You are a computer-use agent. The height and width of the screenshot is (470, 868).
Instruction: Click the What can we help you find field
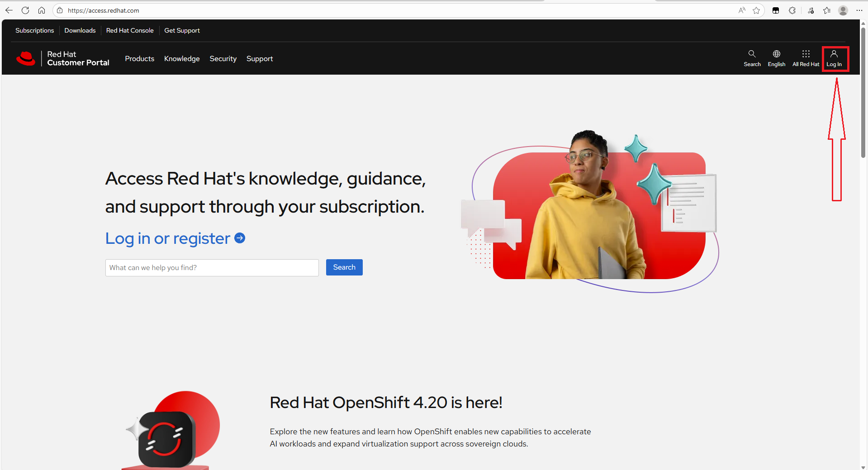coord(211,267)
